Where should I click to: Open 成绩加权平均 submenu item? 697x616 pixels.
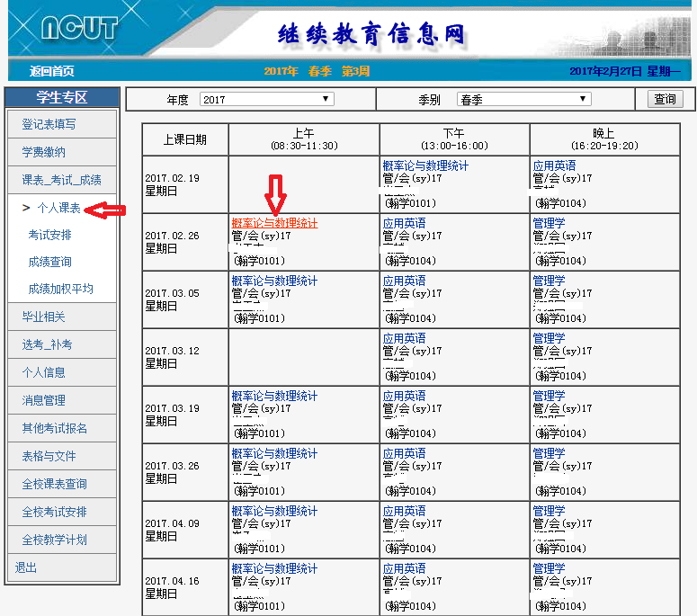click(61, 290)
